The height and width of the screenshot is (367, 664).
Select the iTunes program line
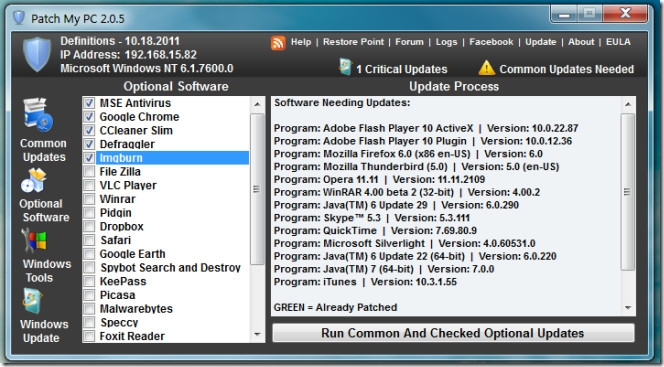tap(365, 282)
